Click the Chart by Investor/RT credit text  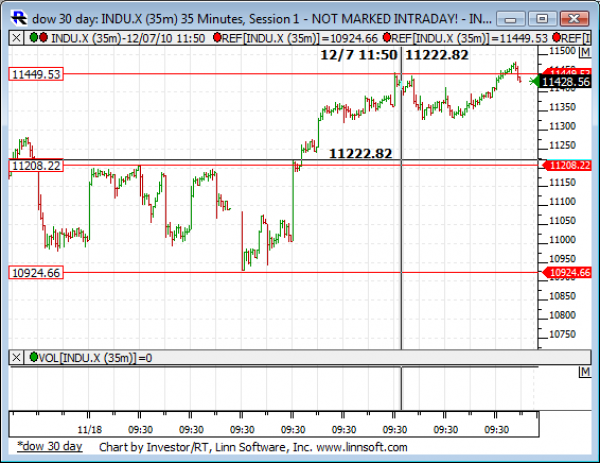(x=253, y=447)
